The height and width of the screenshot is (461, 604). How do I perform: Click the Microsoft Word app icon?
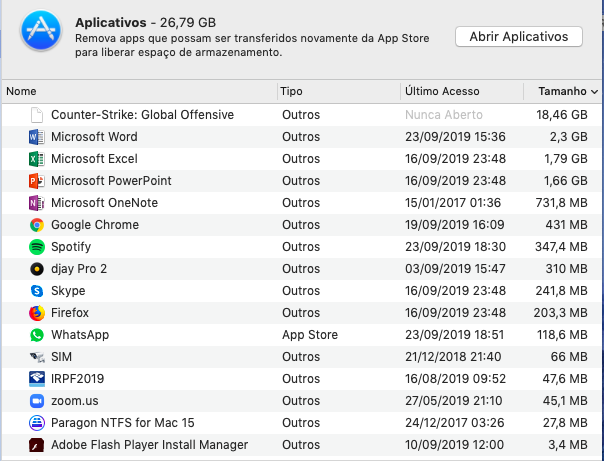point(37,137)
